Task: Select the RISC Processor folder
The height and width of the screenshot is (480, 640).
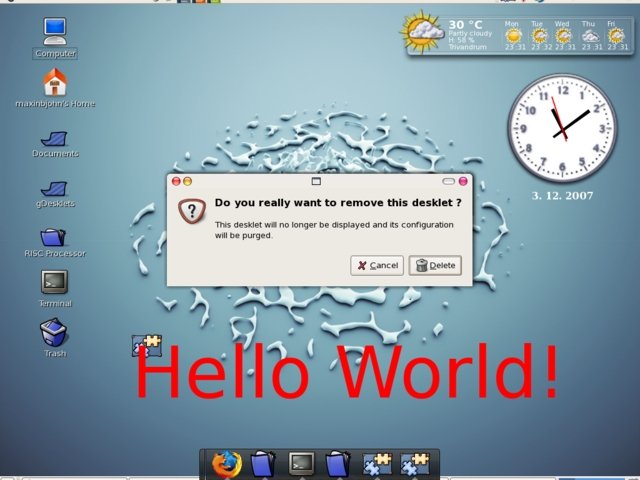Action: point(55,236)
